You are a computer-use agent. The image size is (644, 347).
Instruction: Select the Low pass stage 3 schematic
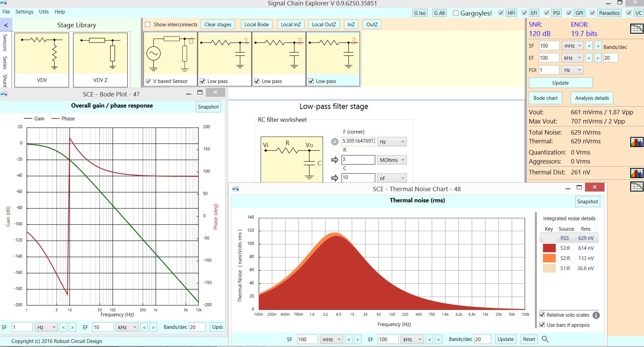(x=333, y=53)
